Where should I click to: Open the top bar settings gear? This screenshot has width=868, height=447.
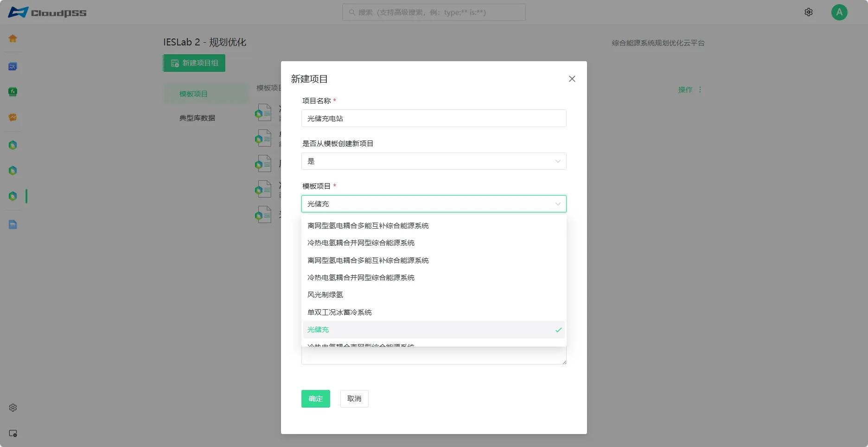click(809, 12)
